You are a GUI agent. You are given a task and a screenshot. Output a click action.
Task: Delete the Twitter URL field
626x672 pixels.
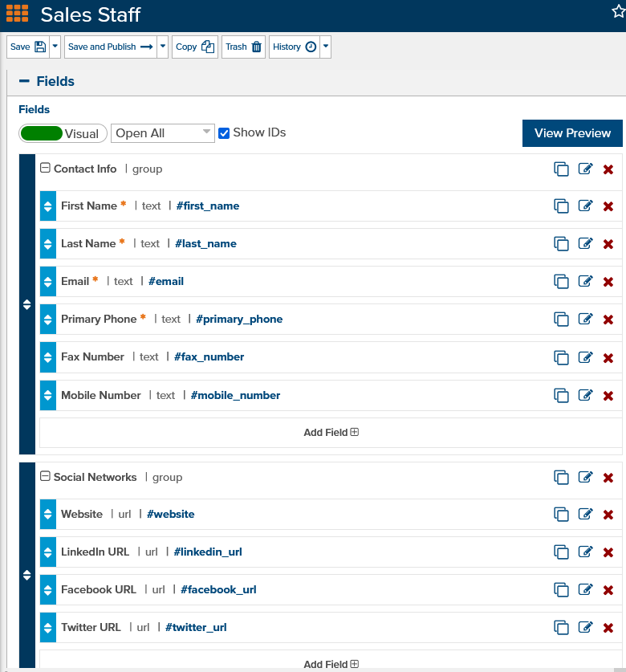tap(608, 628)
